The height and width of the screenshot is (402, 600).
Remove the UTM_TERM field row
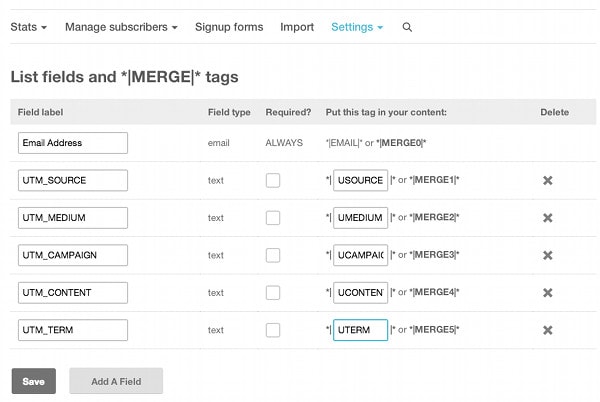coord(548,330)
